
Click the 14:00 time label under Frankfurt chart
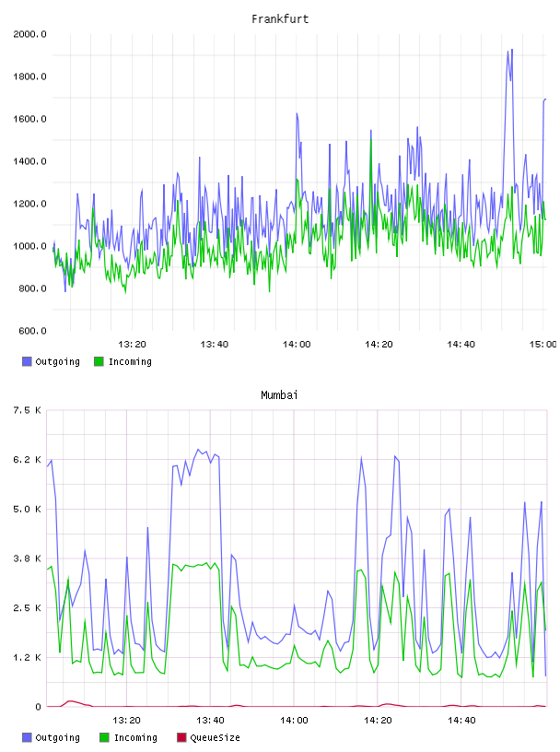tap(297, 345)
